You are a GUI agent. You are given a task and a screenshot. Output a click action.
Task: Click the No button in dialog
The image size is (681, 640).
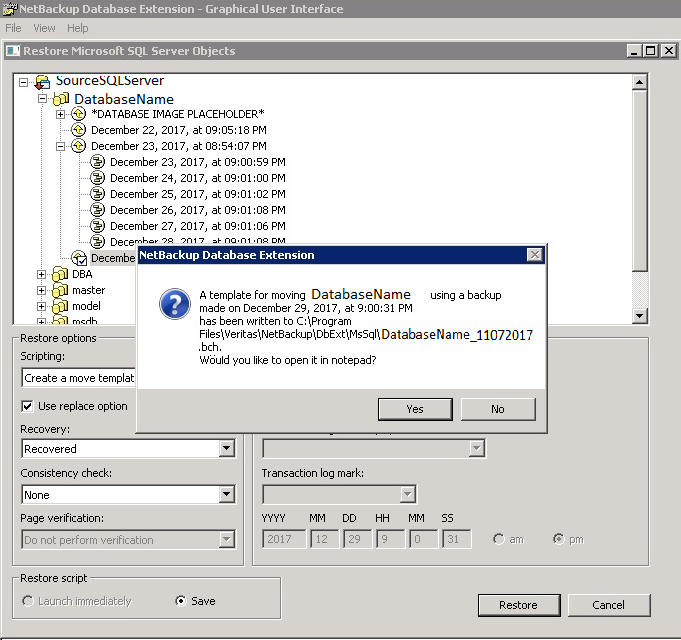[498, 409]
